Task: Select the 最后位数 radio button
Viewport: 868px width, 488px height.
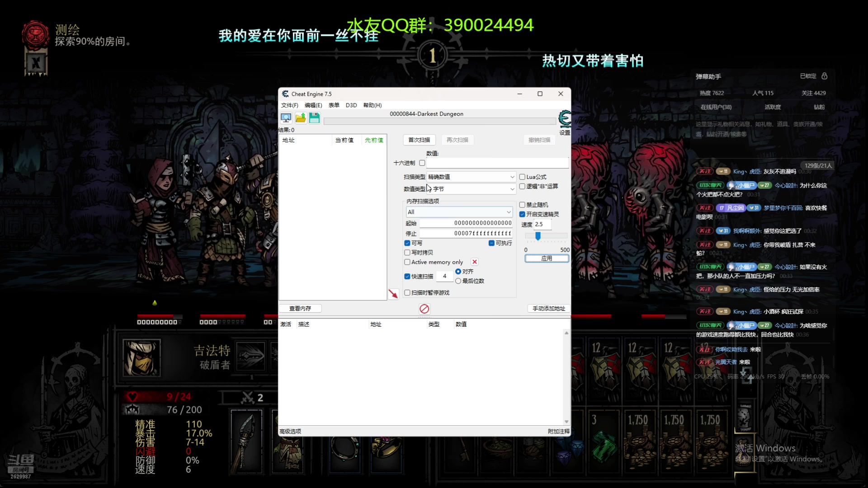Action: [x=458, y=281]
